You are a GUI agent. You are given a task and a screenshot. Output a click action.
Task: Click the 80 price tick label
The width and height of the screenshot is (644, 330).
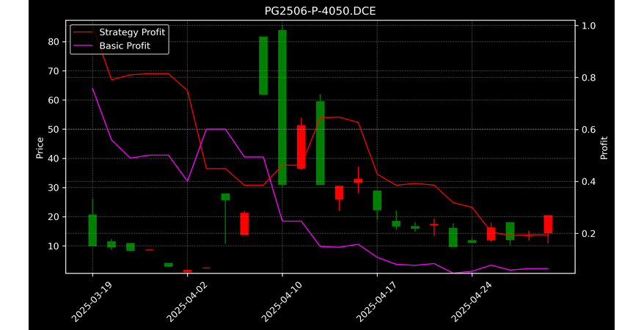[x=54, y=42]
